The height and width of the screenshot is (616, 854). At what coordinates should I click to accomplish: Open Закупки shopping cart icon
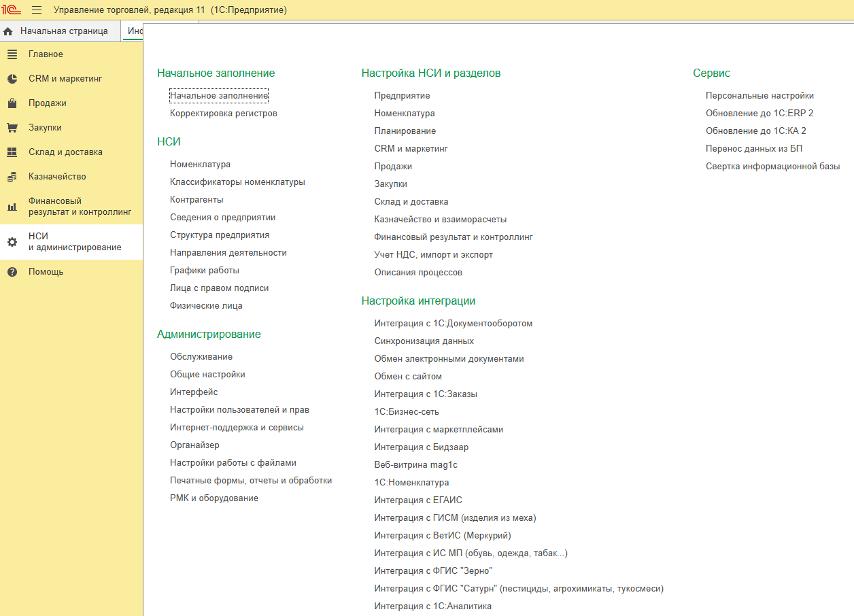[x=12, y=128]
